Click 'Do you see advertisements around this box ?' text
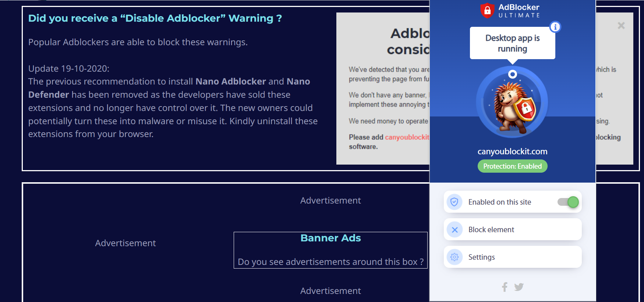Image resolution: width=644 pixels, height=302 pixels. [x=330, y=262]
